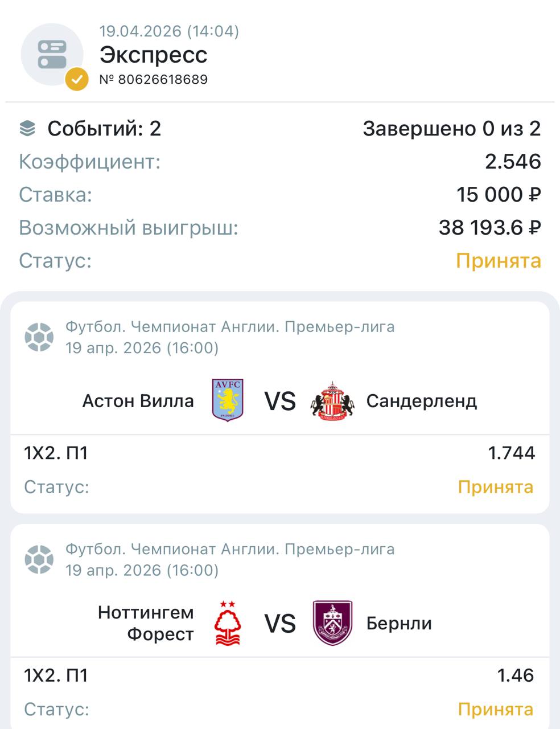The image size is (560, 729).
Task: Click football icon in Aston Villa card
Action: pyautogui.click(x=39, y=337)
